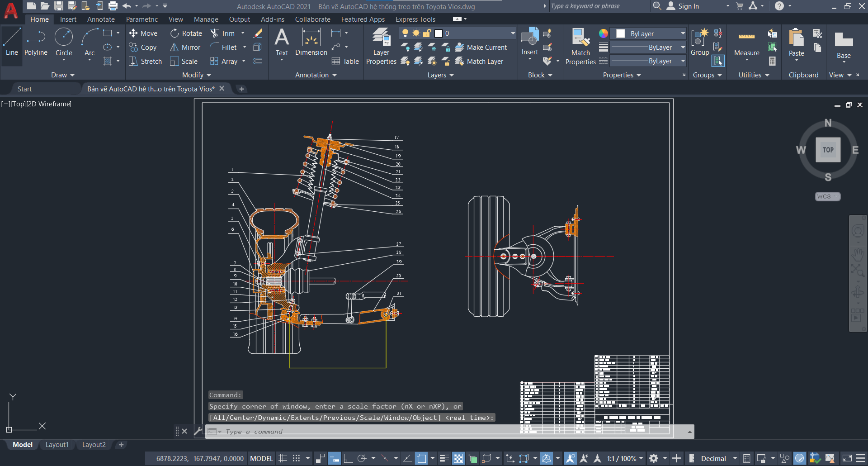This screenshot has height=466, width=868.
Task: Open the annotation scale 1:1 / 100% dropdown
Action: pos(625,458)
